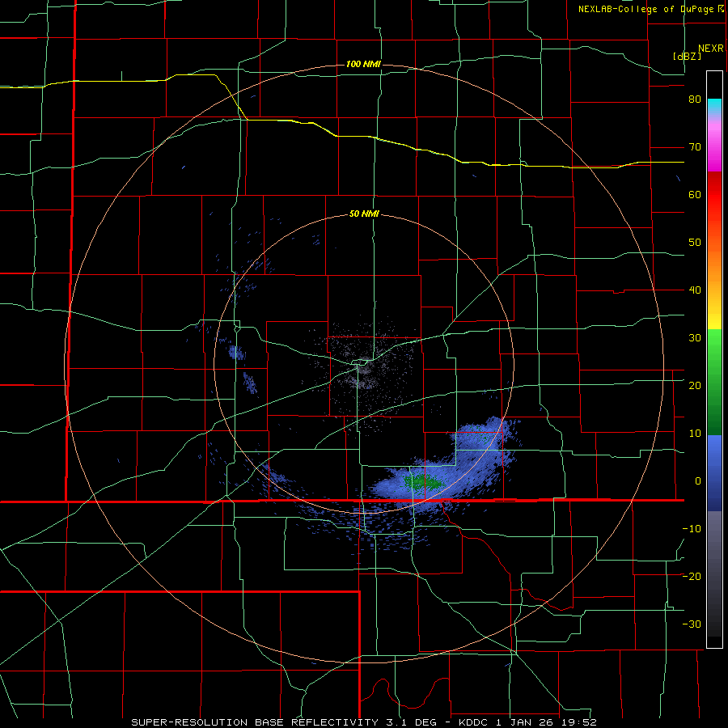Click the [dBZ] unit label
The height and width of the screenshot is (728, 728).
687,56
